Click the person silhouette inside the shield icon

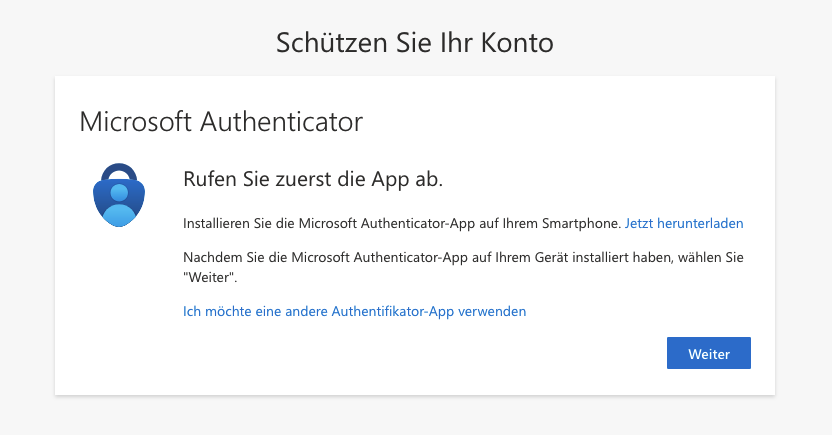tap(119, 203)
